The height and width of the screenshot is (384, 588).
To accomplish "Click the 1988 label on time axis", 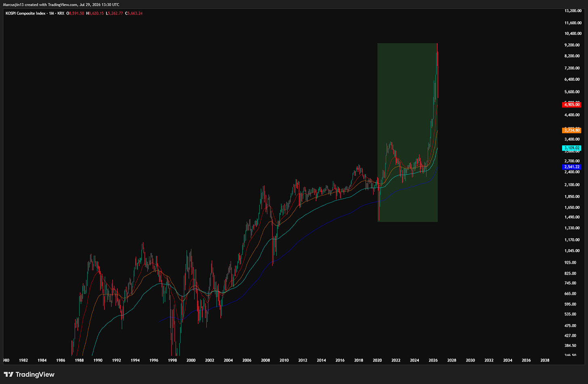I will click(x=79, y=360).
